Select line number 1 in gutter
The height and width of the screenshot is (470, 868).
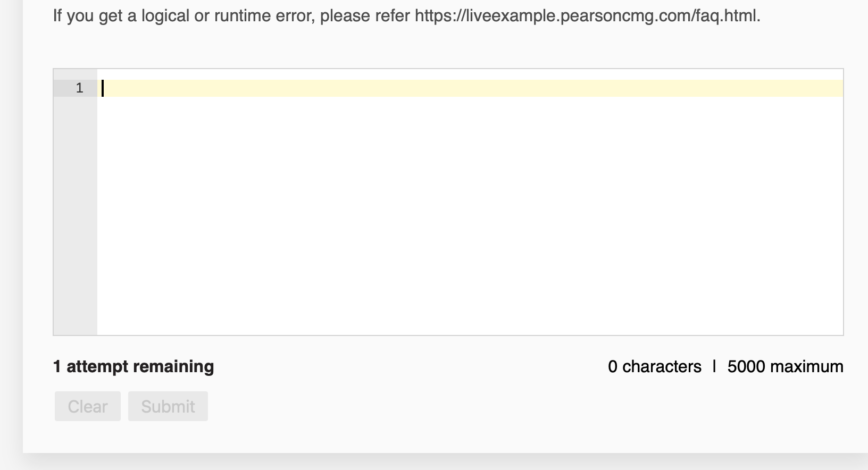coord(79,88)
